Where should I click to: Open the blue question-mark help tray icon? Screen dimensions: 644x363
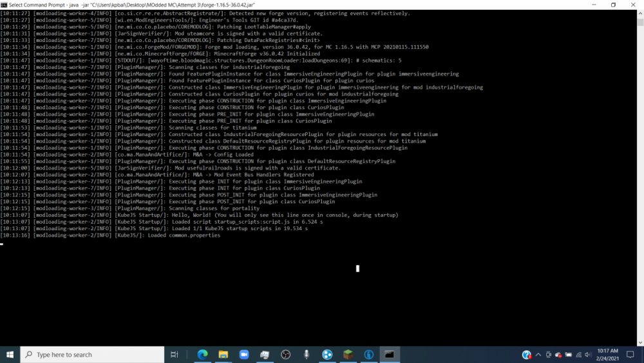[x=527, y=355]
